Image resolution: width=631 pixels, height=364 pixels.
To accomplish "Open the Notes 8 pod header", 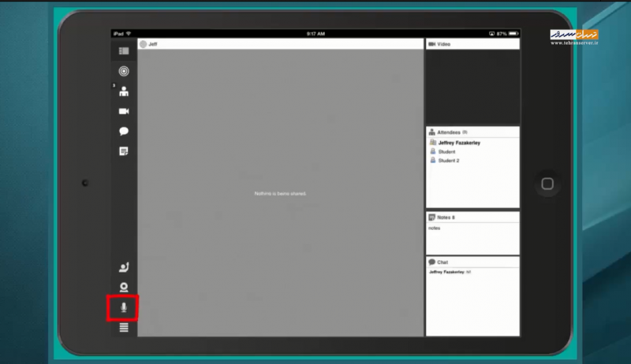I will tap(472, 217).
